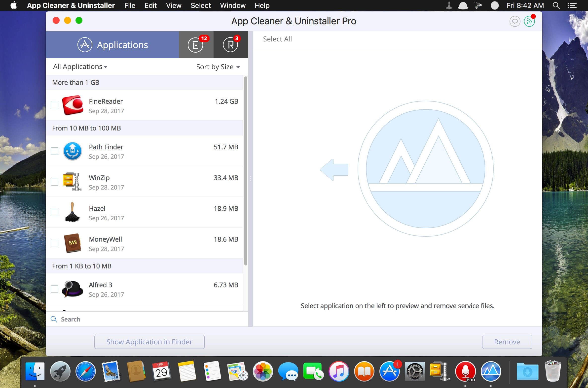Open the Remaining Files section with badge 3

point(230,45)
